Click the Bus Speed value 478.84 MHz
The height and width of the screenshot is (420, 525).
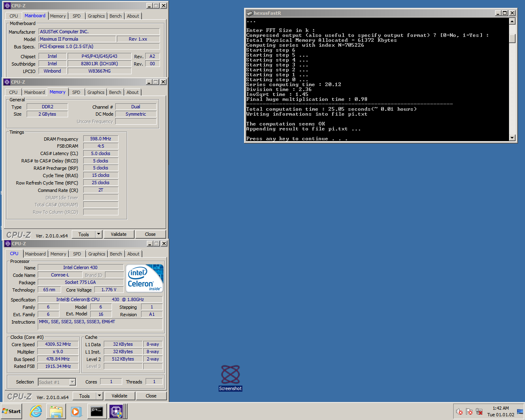click(x=58, y=359)
